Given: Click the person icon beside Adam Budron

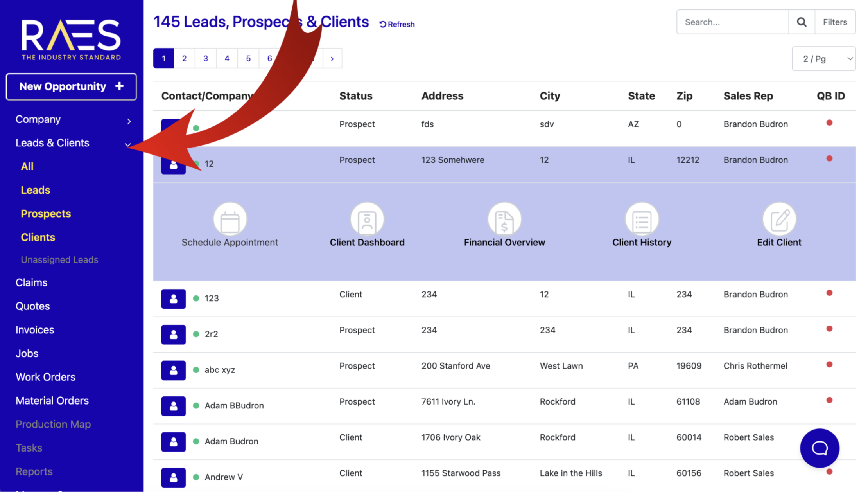Looking at the screenshot, I should [x=173, y=442].
